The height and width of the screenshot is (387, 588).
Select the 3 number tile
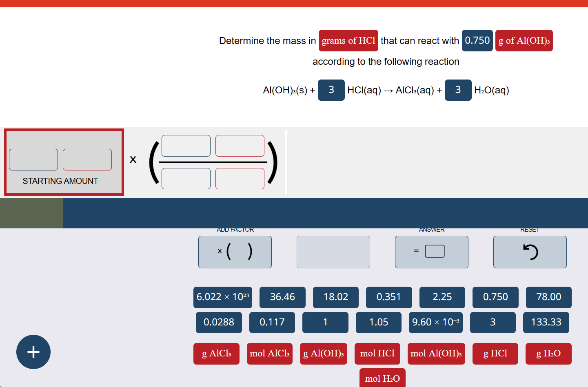[x=493, y=322]
